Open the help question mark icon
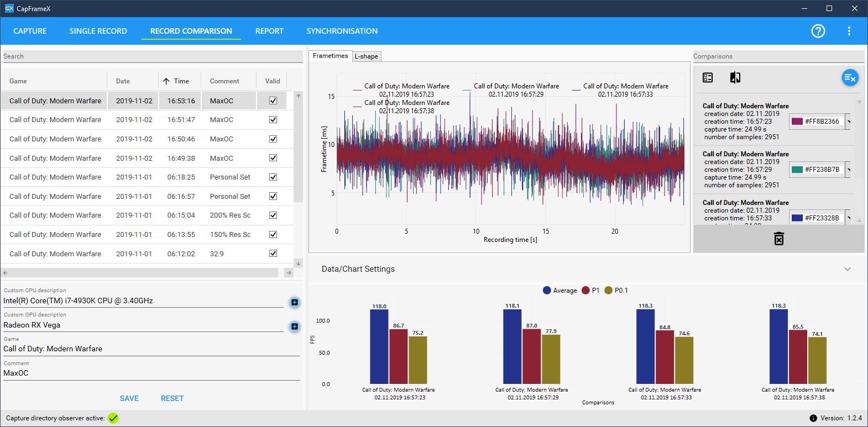Image resolution: width=868 pixels, height=427 pixels. 818,31
